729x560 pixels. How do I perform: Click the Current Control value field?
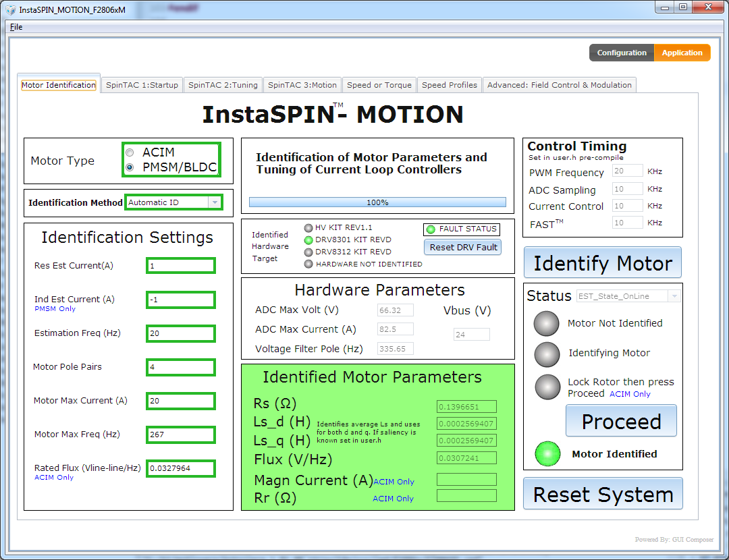pyautogui.click(x=628, y=206)
